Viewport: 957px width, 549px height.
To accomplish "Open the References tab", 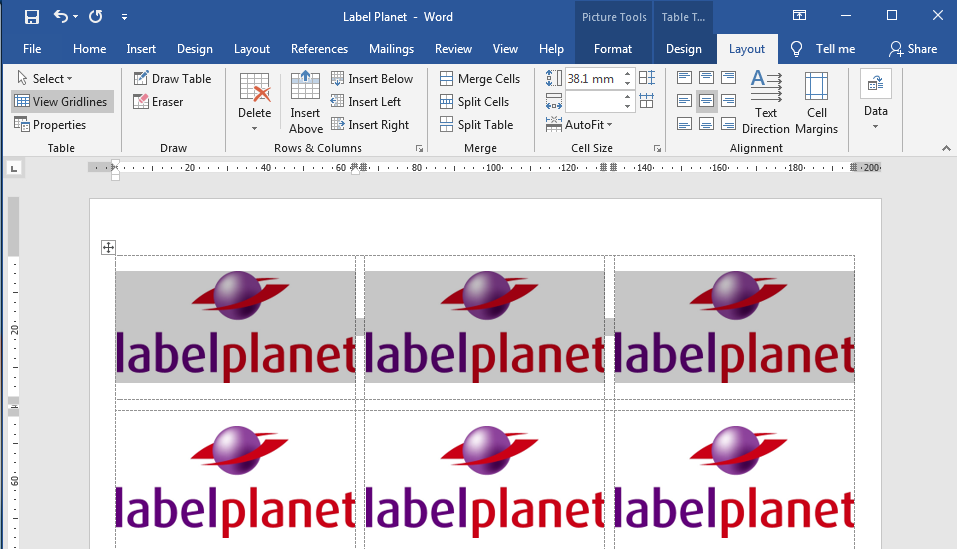I will pyautogui.click(x=319, y=49).
